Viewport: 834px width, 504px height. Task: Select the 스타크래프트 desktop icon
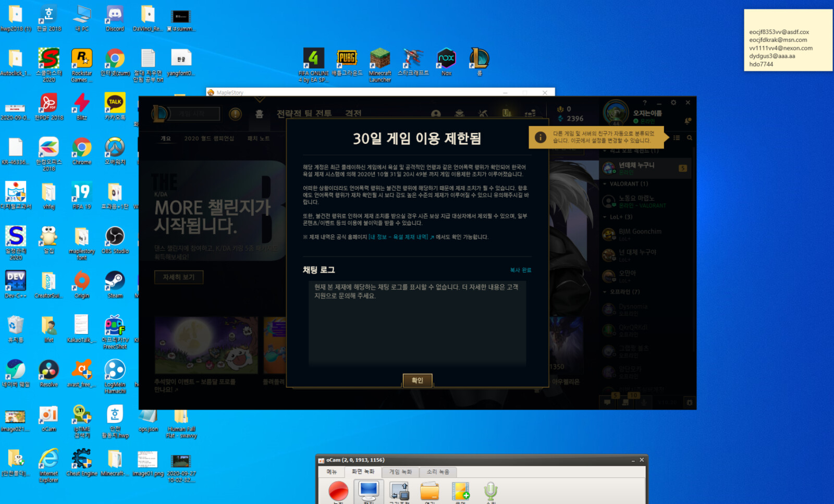coord(413,62)
